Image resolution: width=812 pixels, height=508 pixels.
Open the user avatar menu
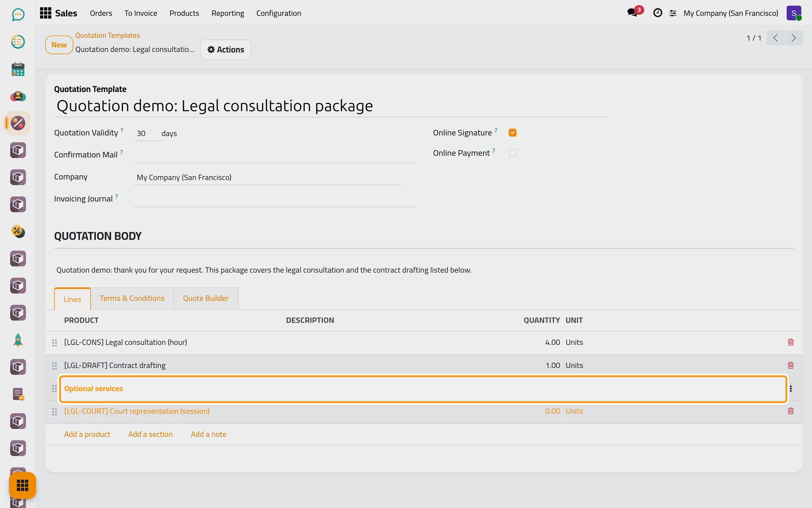[794, 13]
